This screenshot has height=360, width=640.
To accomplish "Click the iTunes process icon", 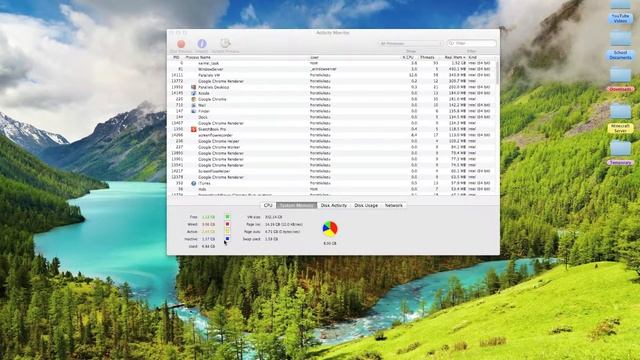I will 193,183.
